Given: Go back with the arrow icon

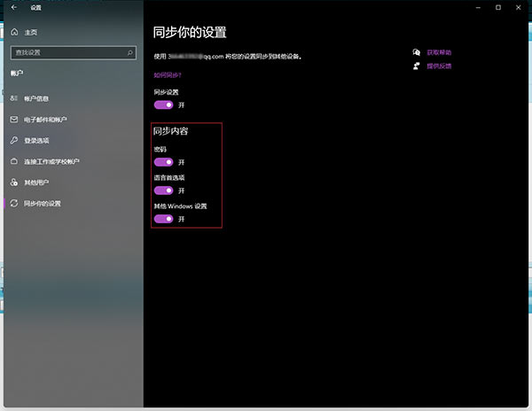Looking at the screenshot, I should click(14, 7).
